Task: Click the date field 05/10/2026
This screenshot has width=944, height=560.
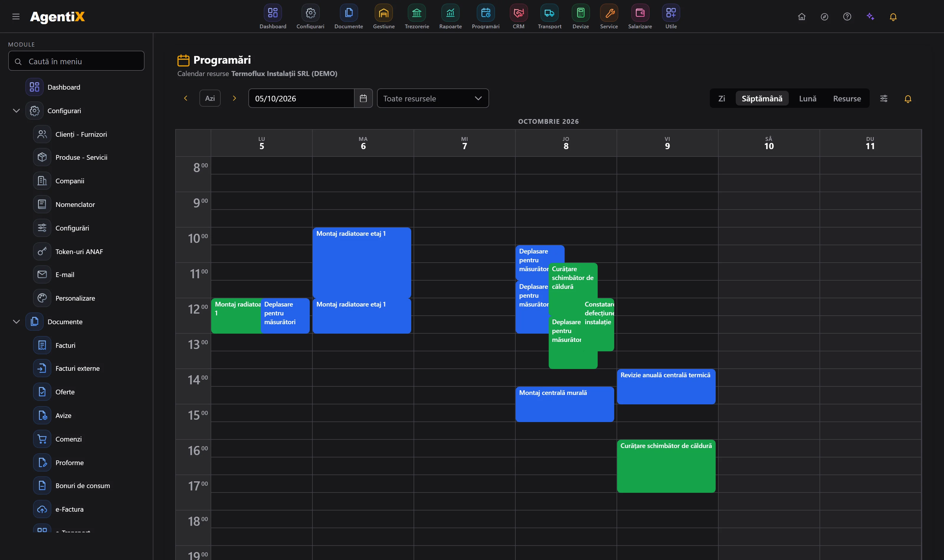Action: coord(301,98)
